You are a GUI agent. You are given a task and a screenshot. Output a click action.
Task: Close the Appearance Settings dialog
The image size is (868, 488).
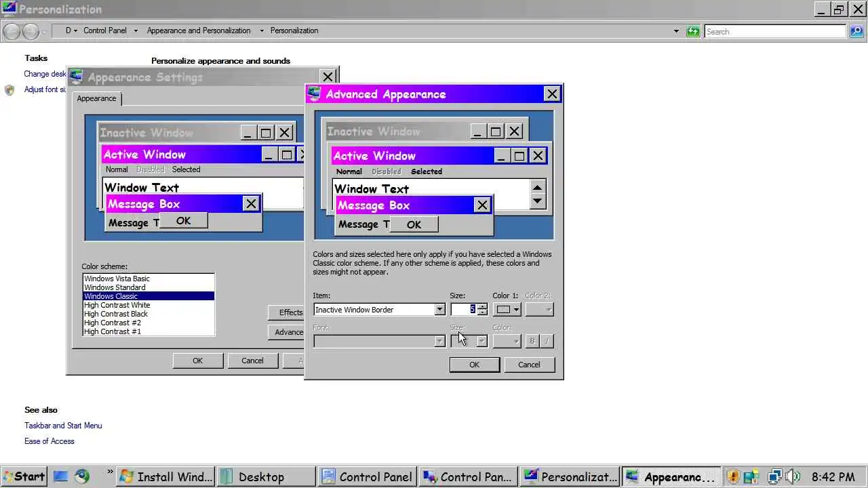328,77
